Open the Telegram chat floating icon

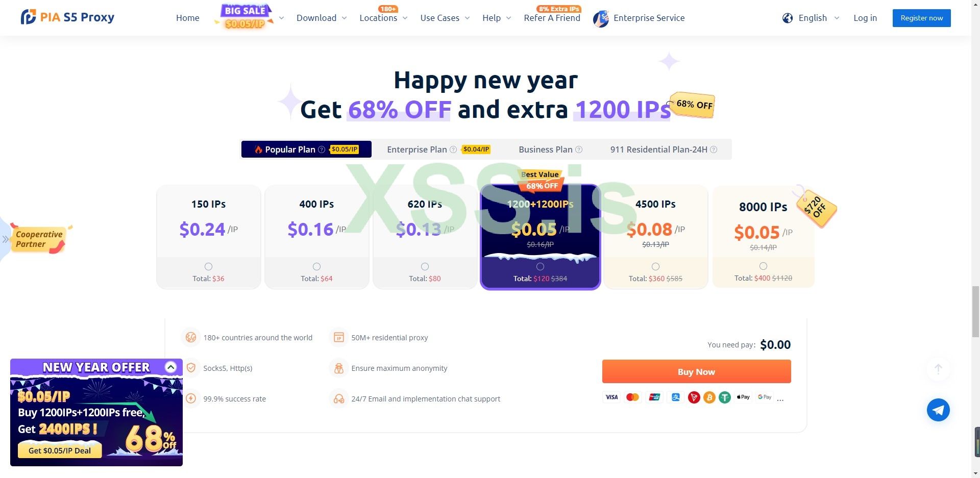[938, 410]
